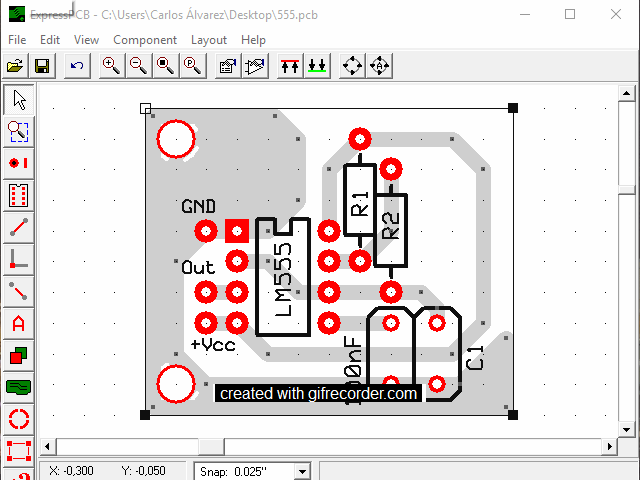Choose the place component tool
The image size is (640, 480).
point(19,195)
